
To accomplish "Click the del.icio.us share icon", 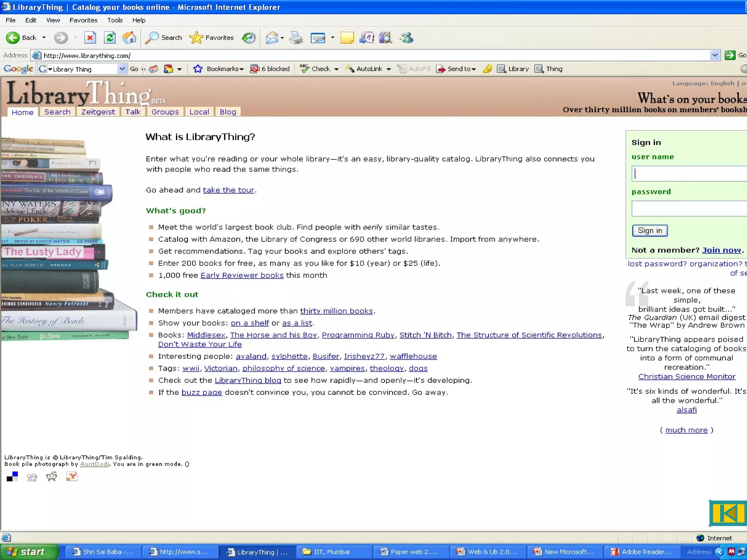I will click(x=12, y=477).
